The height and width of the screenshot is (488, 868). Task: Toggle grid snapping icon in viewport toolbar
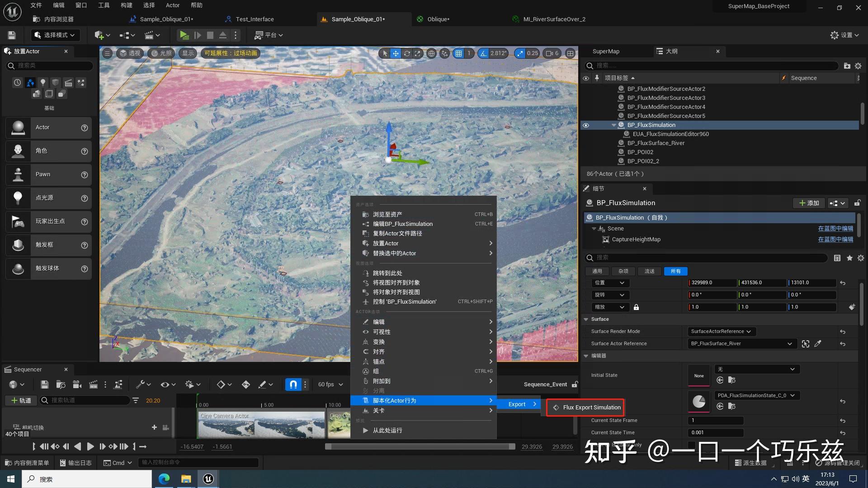pos(458,53)
